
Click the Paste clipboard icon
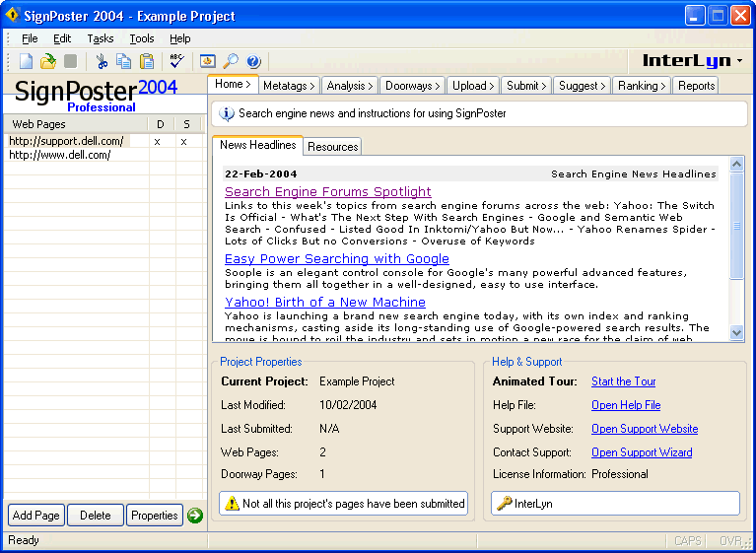pyautogui.click(x=147, y=61)
